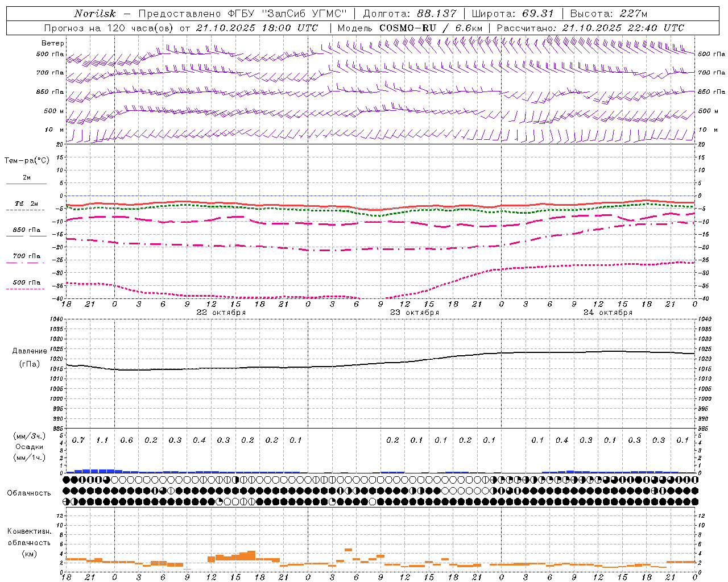Image resolution: width=728 pixels, height=582 pixels.
Task: Select the 'Долгота: 88.137' header value
Action: [x=409, y=14]
